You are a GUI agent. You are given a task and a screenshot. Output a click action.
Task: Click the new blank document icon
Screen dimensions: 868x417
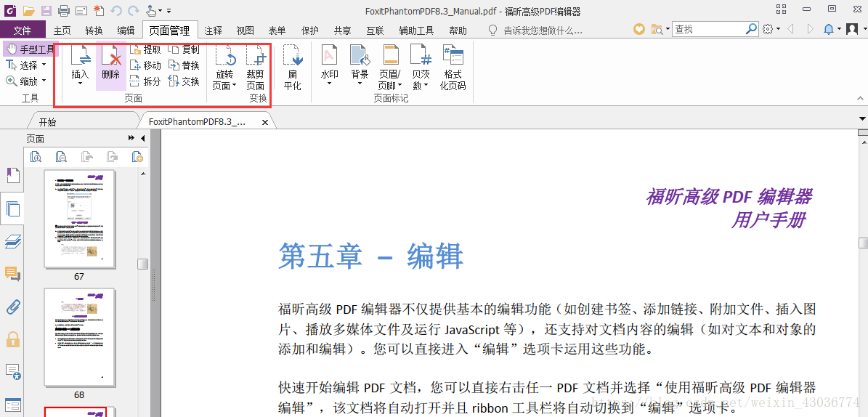click(99, 10)
